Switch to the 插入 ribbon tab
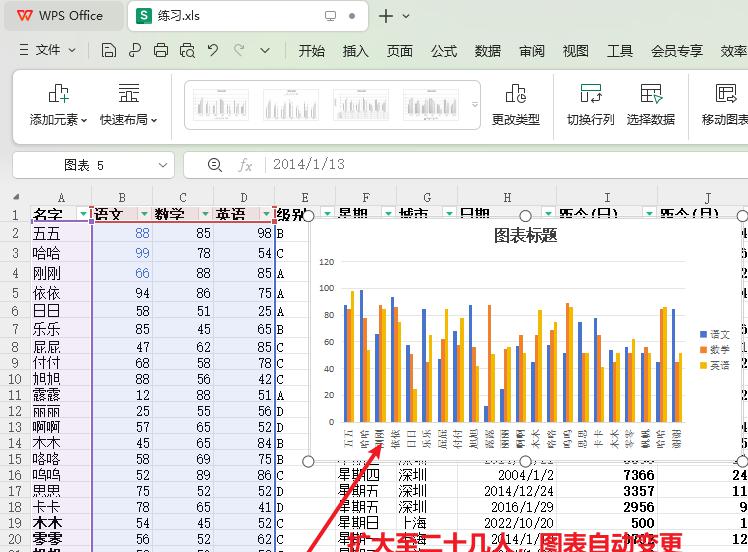This screenshot has height=552, width=748. point(355,51)
